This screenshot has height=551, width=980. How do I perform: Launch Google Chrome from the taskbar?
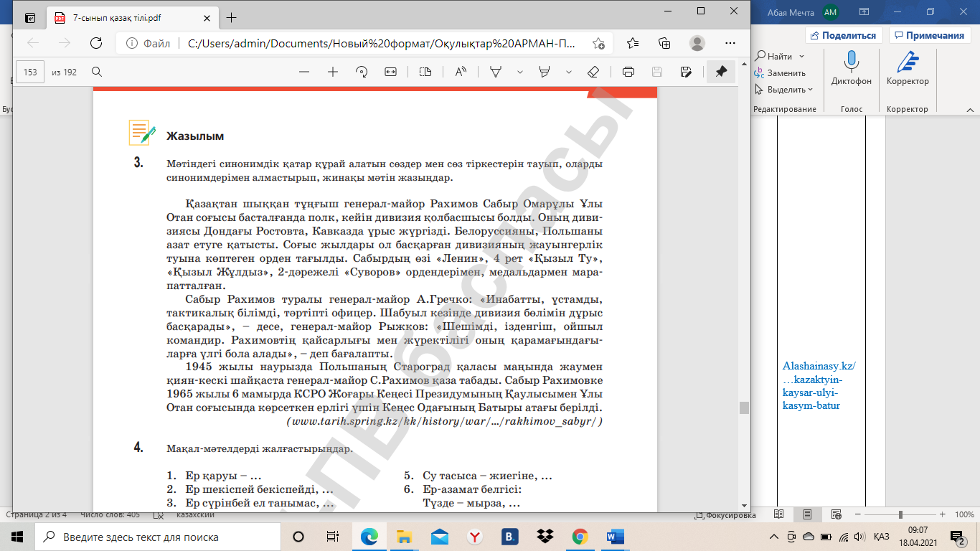(x=580, y=537)
